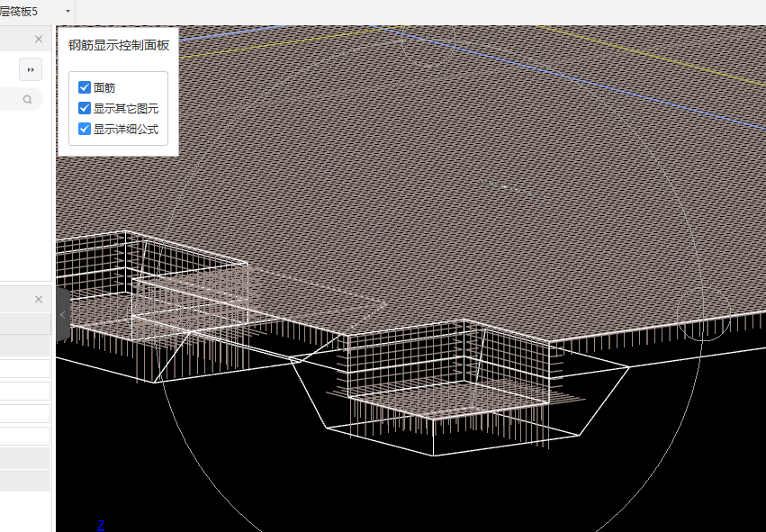Click the 层筏板5 component name

pos(19,11)
